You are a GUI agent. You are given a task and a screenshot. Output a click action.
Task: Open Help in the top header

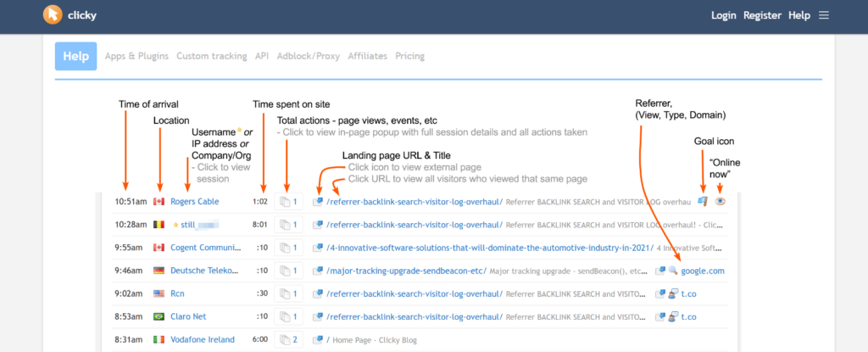click(x=799, y=15)
